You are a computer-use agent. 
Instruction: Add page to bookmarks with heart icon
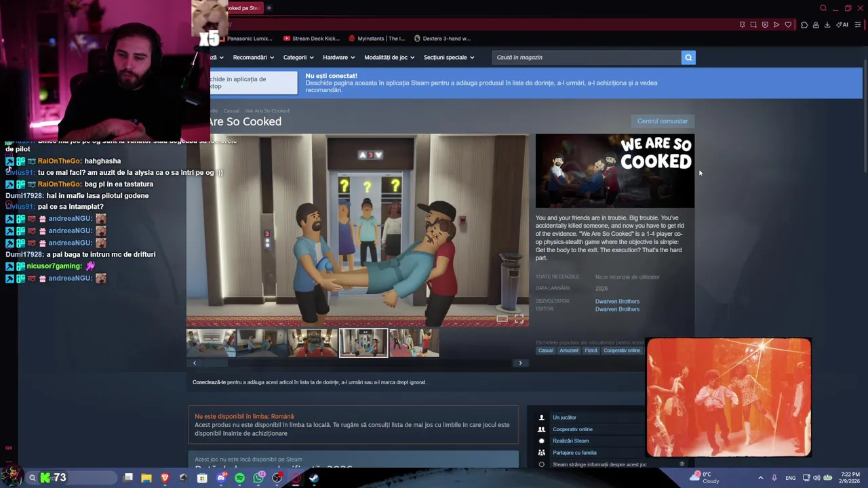(x=788, y=25)
